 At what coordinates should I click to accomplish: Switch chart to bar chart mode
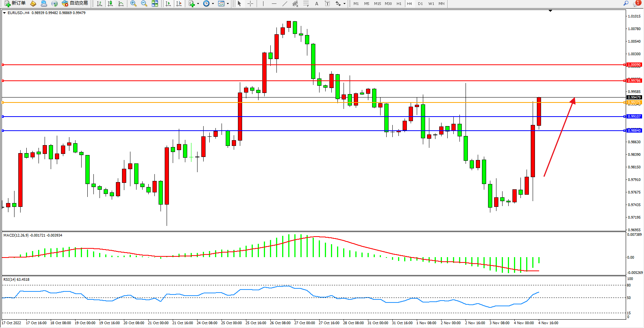click(100, 3)
